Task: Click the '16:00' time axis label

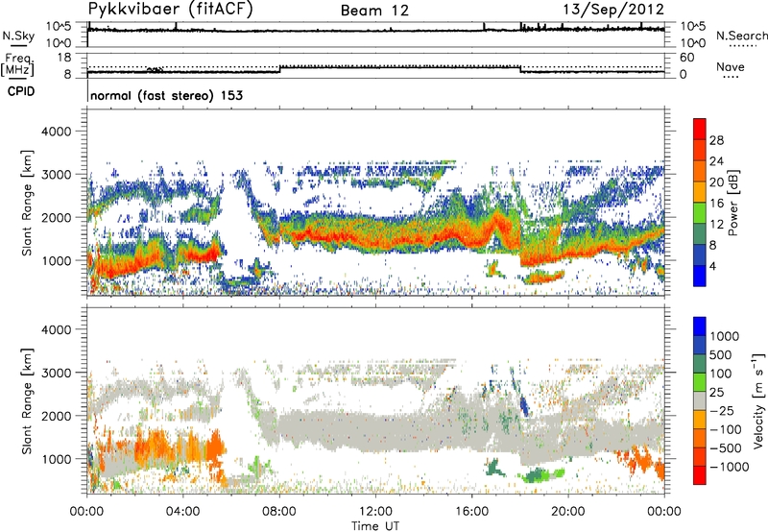Action: click(471, 512)
